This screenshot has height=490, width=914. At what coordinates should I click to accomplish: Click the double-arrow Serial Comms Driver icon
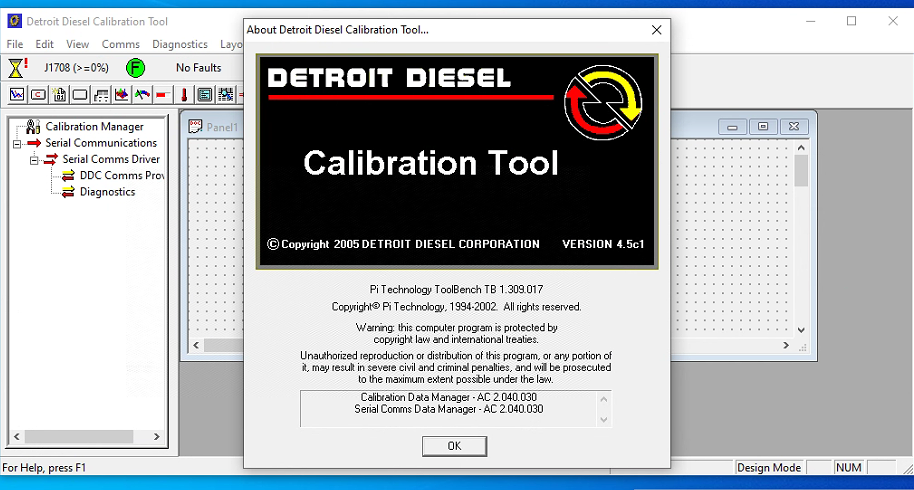point(51,159)
